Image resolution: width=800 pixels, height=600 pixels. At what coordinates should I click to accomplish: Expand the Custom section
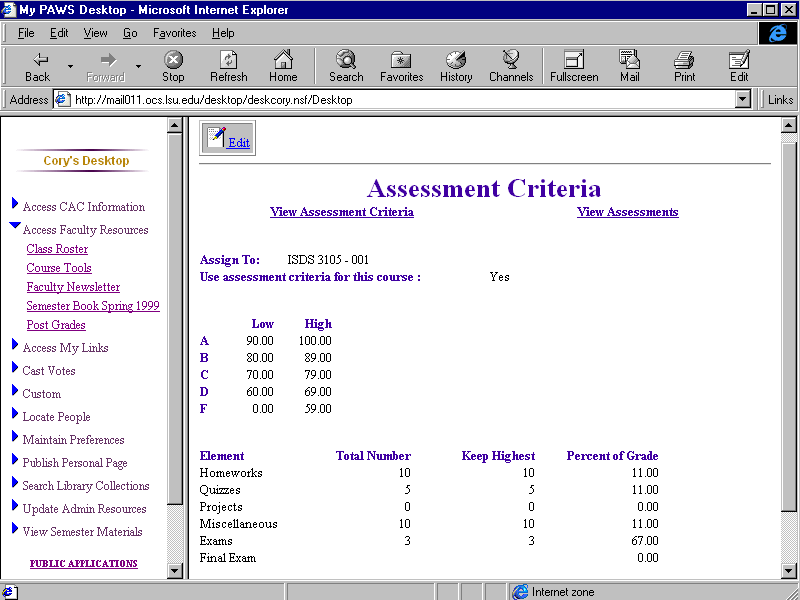coord(15,390)
